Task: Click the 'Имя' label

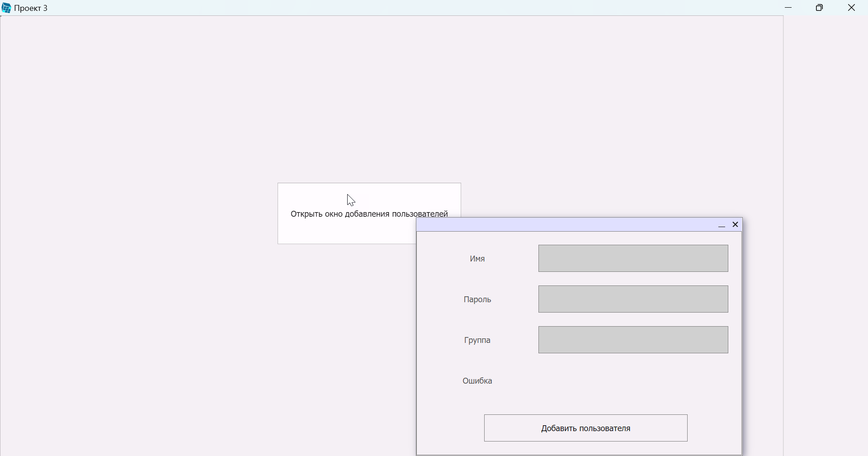Action: 477,259
